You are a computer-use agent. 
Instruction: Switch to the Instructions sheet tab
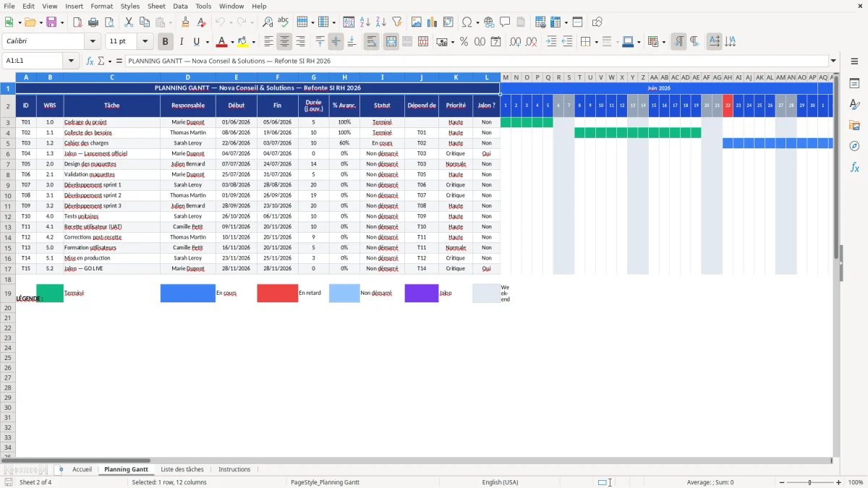(234, 470)
